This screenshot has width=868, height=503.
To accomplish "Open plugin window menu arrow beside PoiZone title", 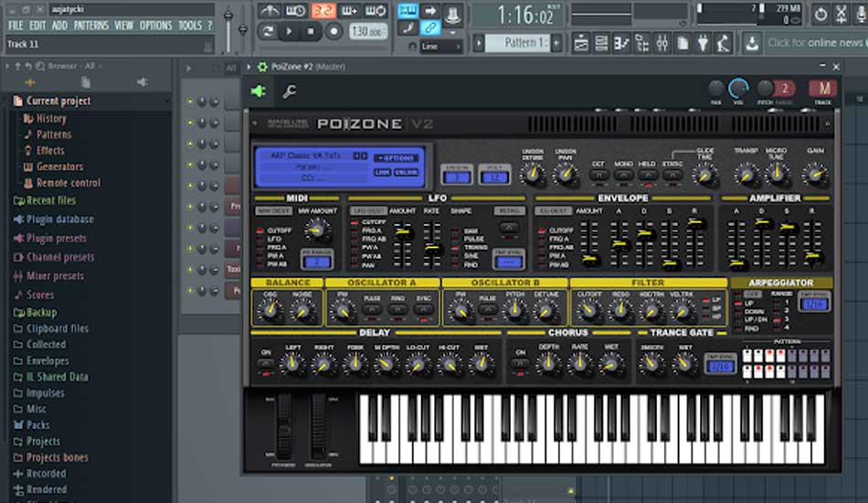I will (x=248, y=67).
